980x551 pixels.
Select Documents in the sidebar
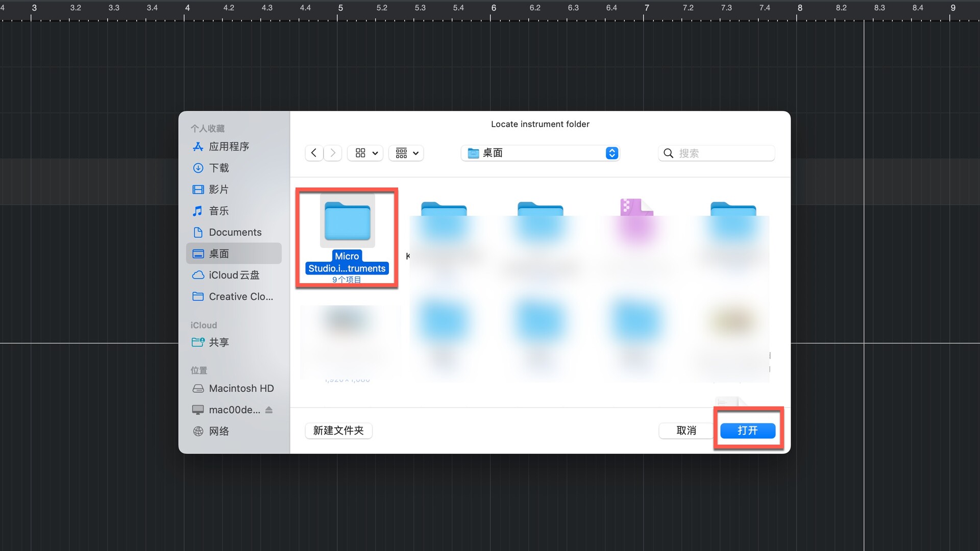click(235, 232)
